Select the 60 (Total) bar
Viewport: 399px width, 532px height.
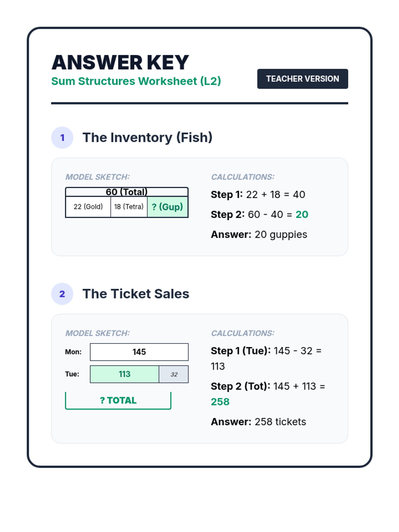[127, 192]
